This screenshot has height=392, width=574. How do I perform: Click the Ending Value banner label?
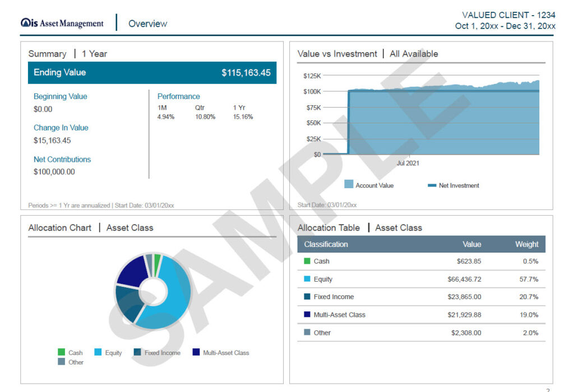(59, 72)
